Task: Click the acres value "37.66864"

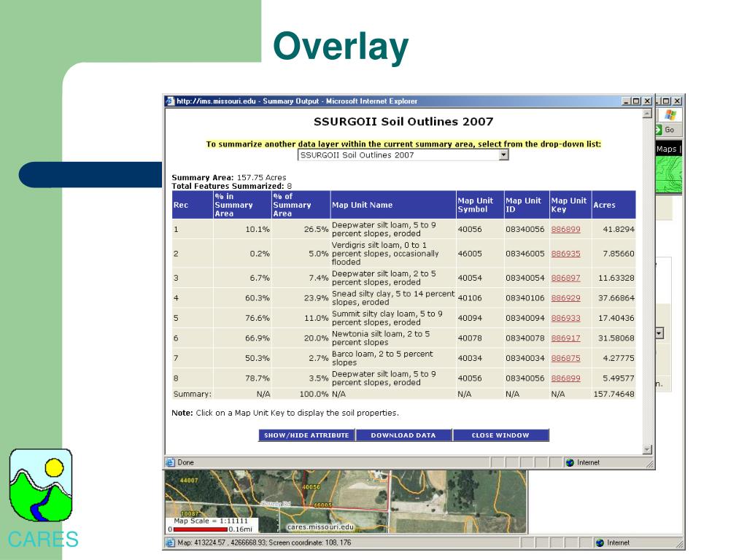Action: (x=616, y=298)
